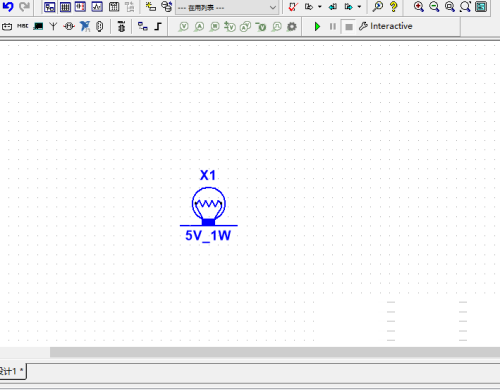Image resolution: width=500 pixels, height=392 pixels.
Task: Click the horizontal scrollbar under the canvas
Action: point(275,352)
